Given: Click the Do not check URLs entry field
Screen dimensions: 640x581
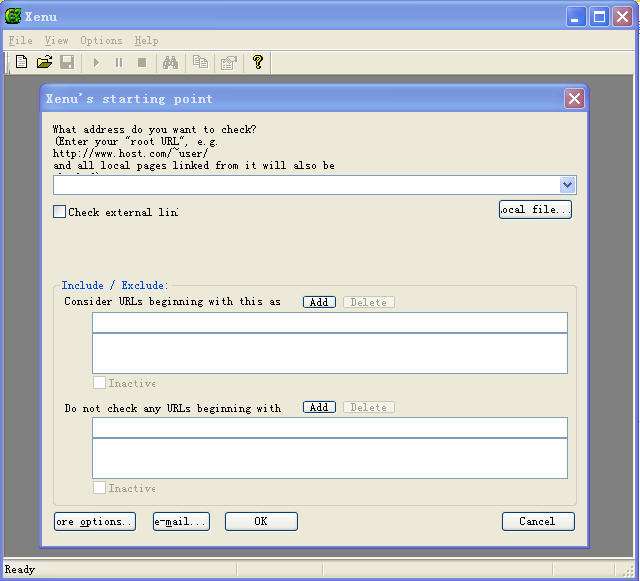Looking at the screenshot, I should (330, 427).
